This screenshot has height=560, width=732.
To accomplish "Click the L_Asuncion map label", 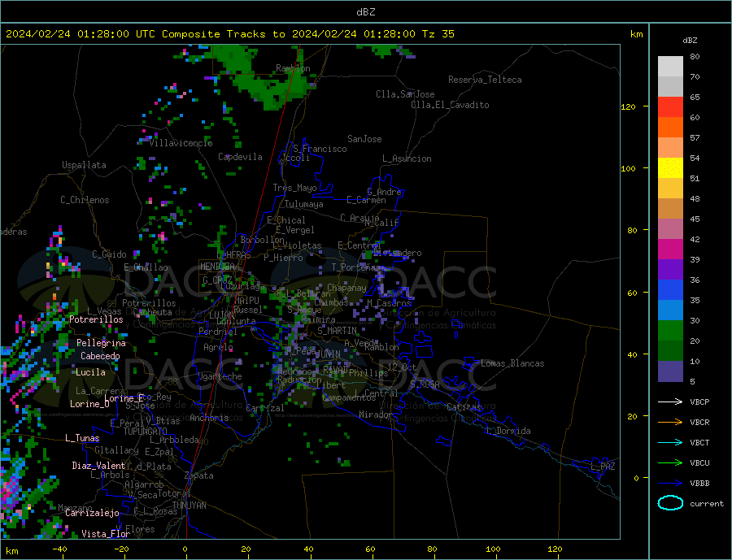I will point(407,158).
